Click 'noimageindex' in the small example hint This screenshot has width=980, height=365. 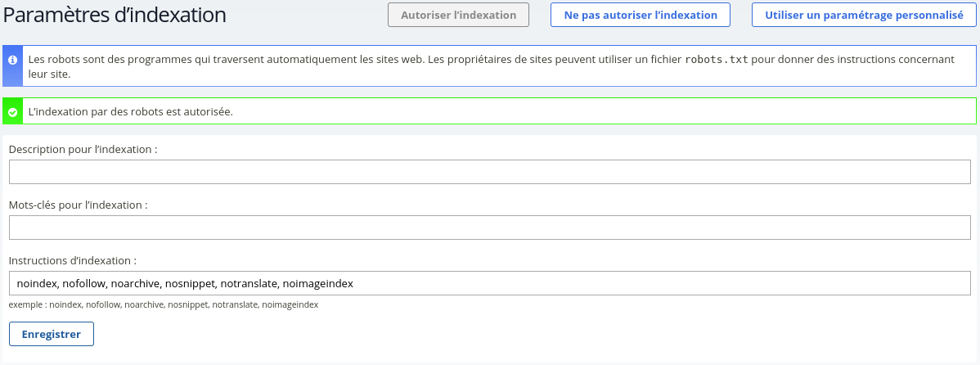[290, 304]
